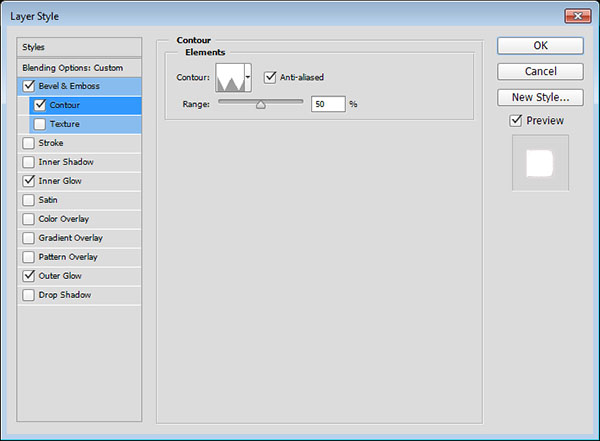Open the contour picker dropdown arrow
The height and width of the screenshot is (441, 600).
pos(248,77)
